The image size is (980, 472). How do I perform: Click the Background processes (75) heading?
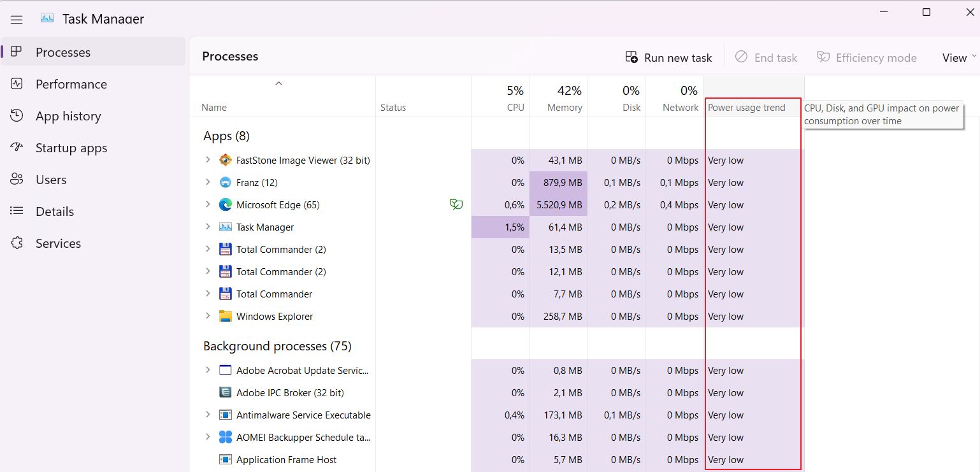click(277, 346)
